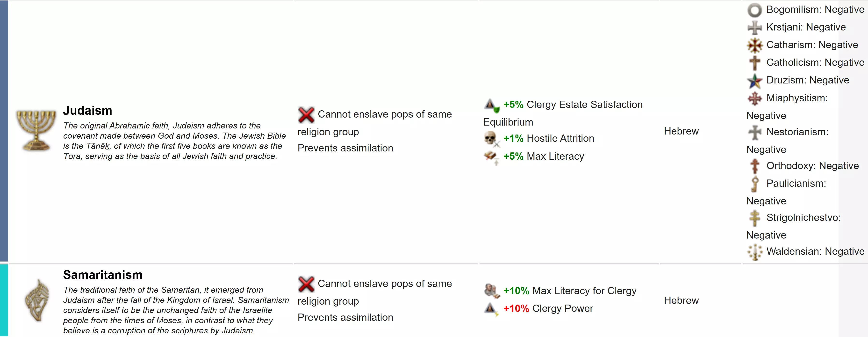The height and width of the screenshot is (337, 868).
Task: Click the Samaritanism heading text
Action: pos(103,275)
